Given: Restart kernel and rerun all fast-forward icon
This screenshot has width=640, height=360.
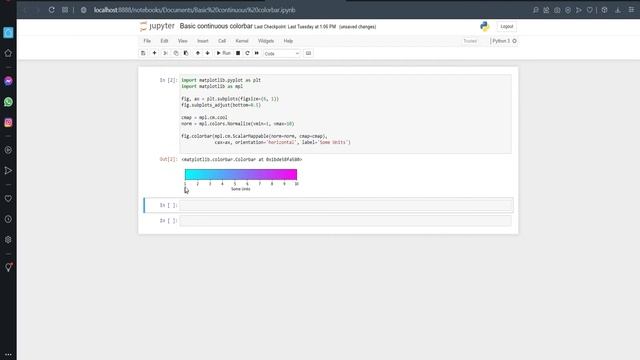Looking at the screenshot, I should pos(257,53).
